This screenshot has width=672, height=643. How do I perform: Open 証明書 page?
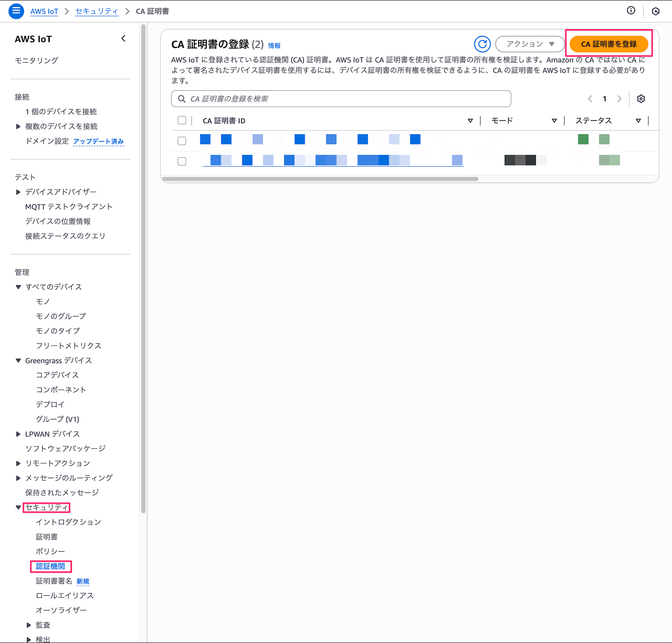pos(47,537)
